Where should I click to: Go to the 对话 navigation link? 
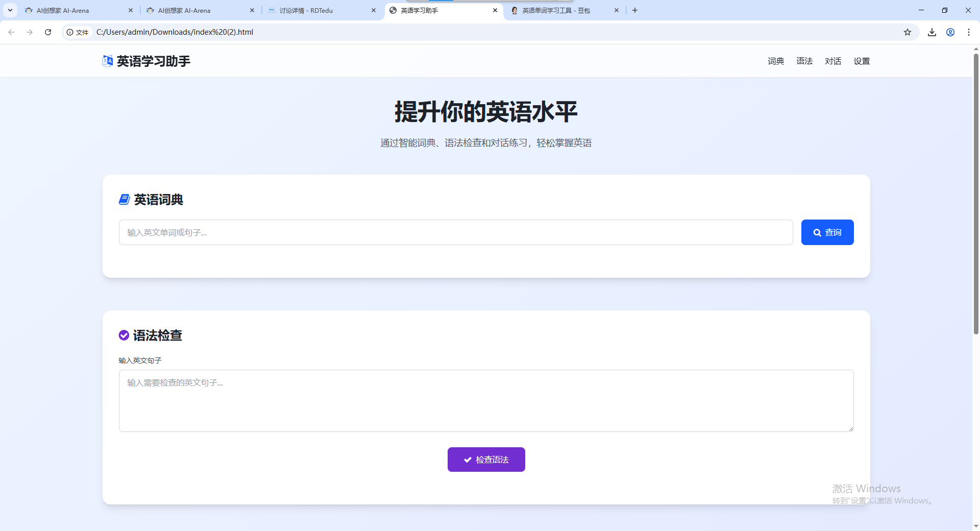tap(833, 61)
